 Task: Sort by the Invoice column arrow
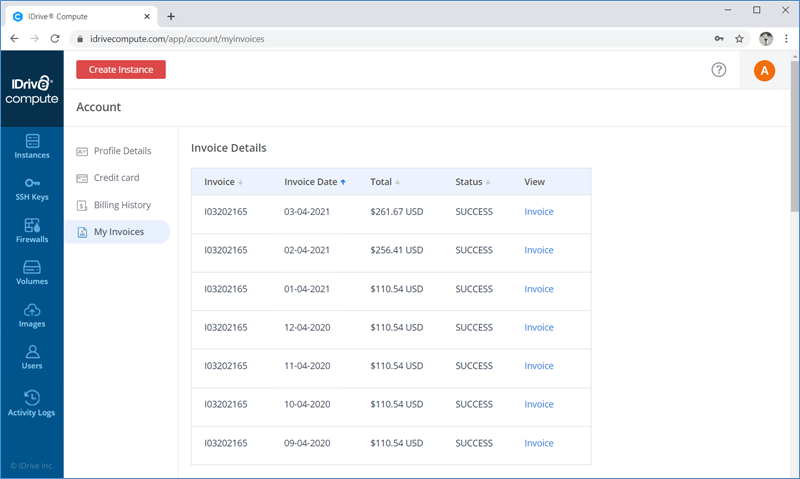click(x=240, y=182)
